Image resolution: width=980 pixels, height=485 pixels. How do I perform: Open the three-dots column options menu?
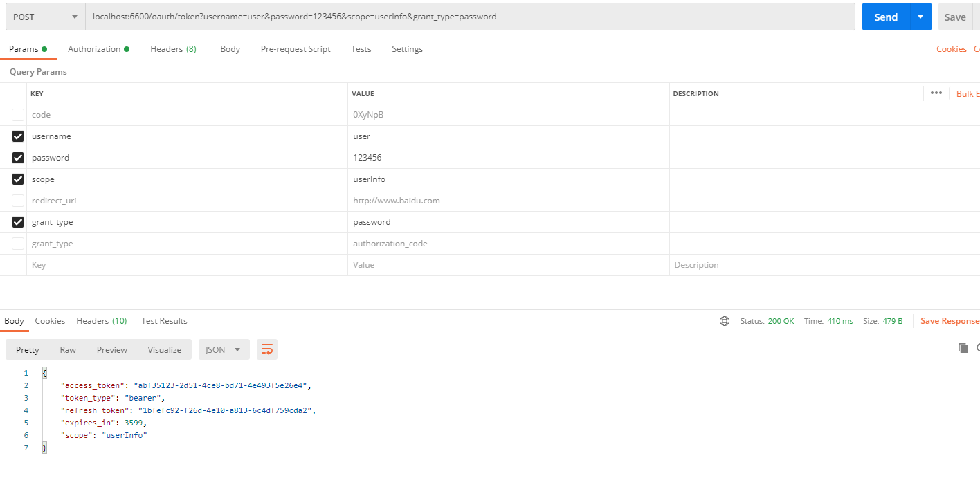click(x=936, y=93)
